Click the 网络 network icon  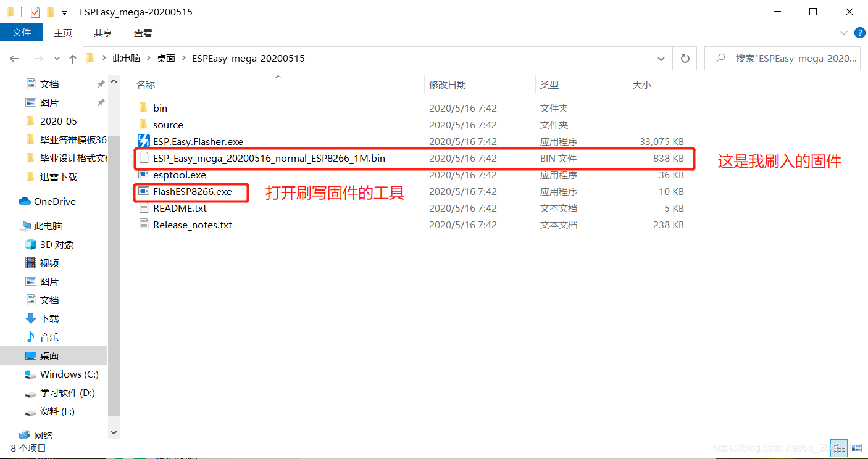pos(25,436)
